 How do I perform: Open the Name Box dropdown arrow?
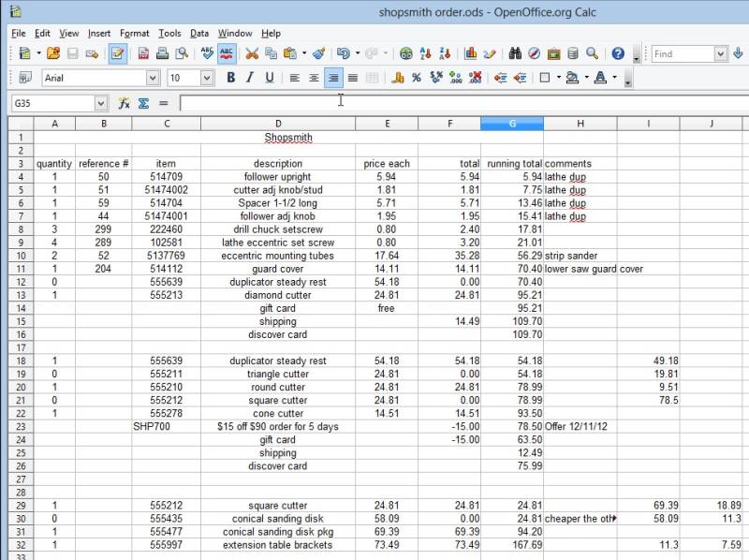100,103
